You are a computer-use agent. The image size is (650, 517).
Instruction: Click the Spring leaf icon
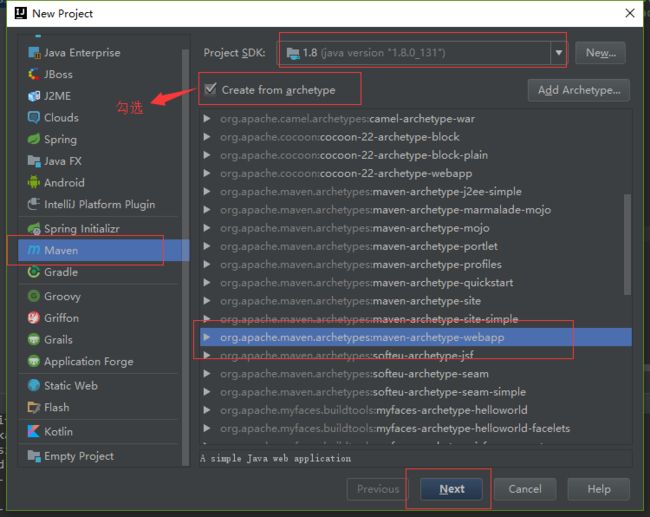[x=34, y=139]
